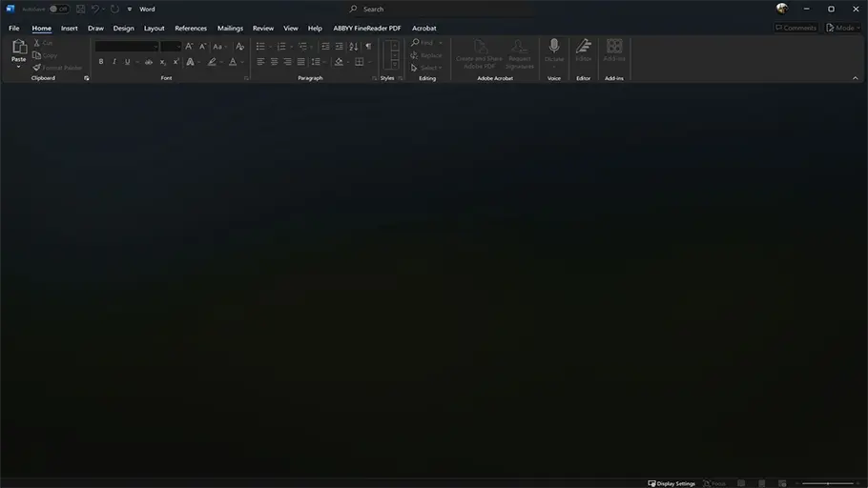Toggle Focus mode in status bar

[x=713, y=483]
